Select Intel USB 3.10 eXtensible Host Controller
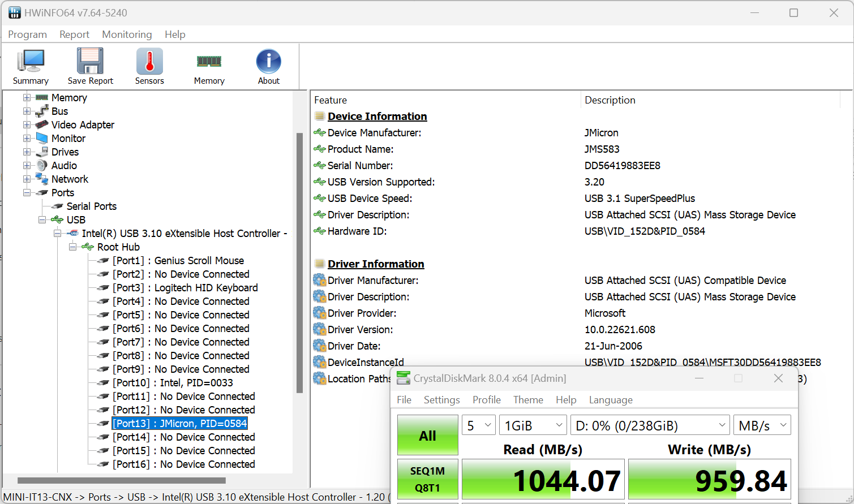This screenshot has height=504, width=854. click(x=184, y=234)
